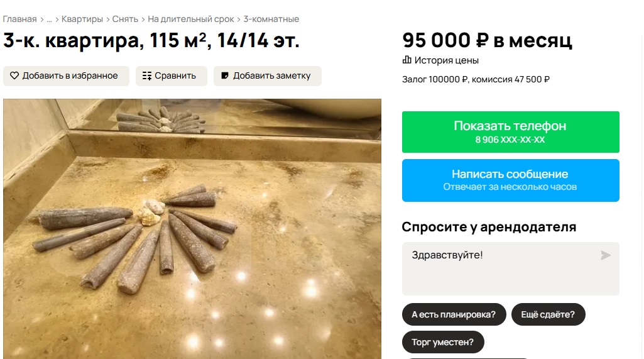
Task: Open the apartment photo
Action: click(x=192, y=229)
